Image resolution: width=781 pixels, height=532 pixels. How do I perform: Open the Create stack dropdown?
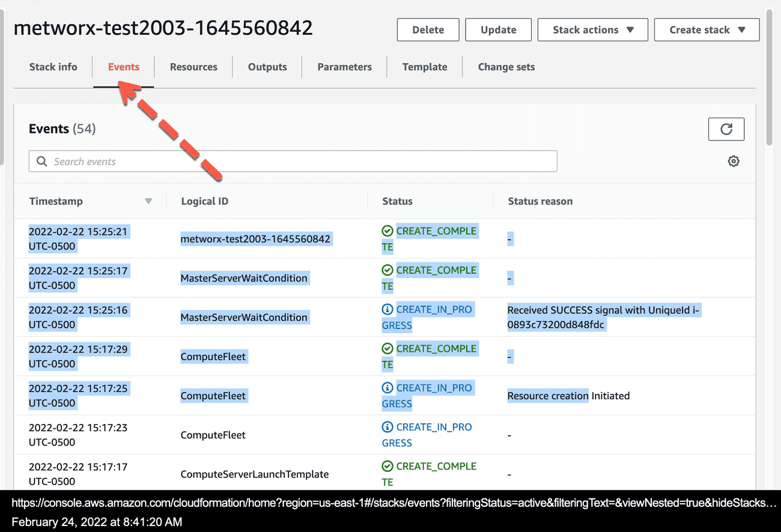click(707, 29)
